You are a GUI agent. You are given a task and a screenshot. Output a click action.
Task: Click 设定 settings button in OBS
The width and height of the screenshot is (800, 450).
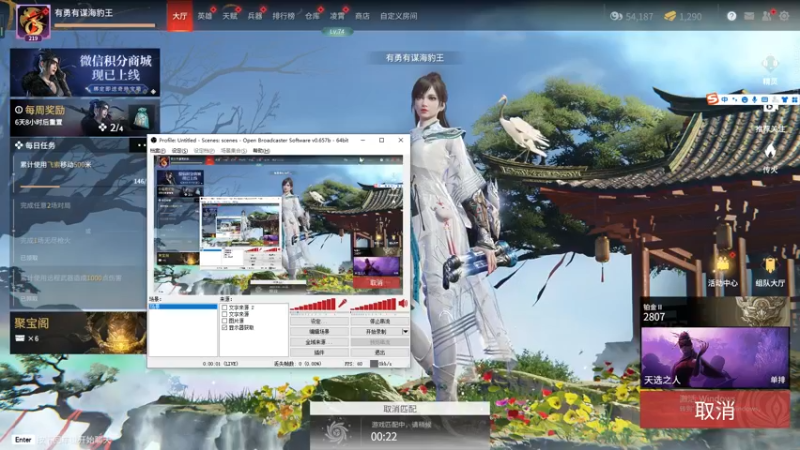click(x=319, y=321)
